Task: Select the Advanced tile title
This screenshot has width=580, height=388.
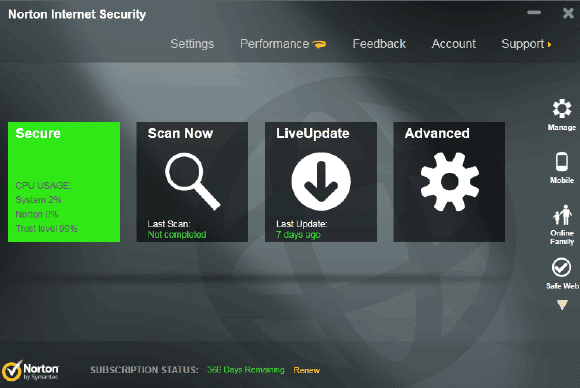Action: [x=437, y=133]
